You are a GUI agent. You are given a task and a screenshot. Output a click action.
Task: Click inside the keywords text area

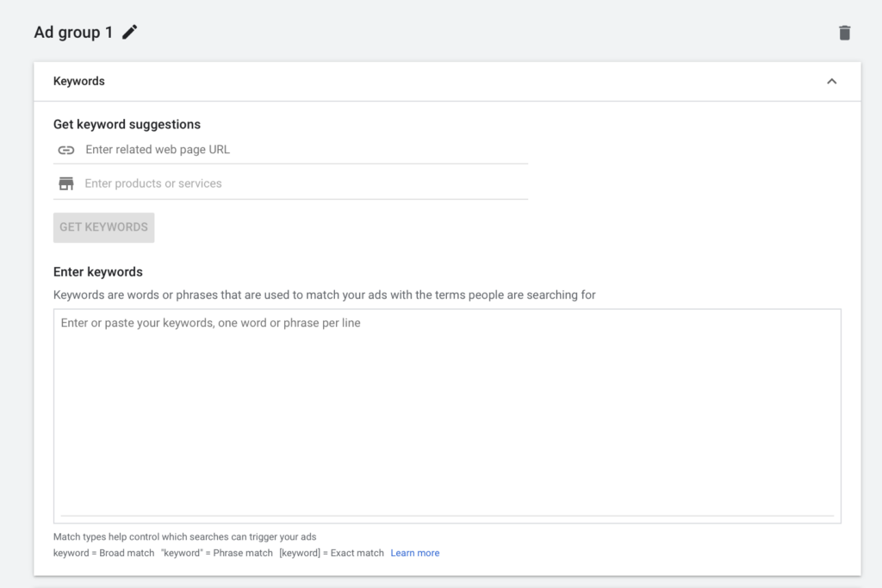[x=447, y=416]
